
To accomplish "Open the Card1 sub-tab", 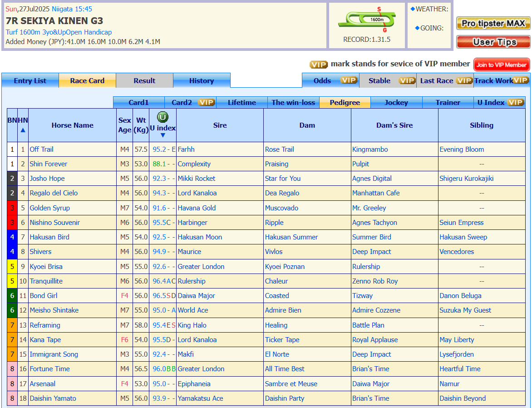I will pyautogui.click(x=139, y=102).
